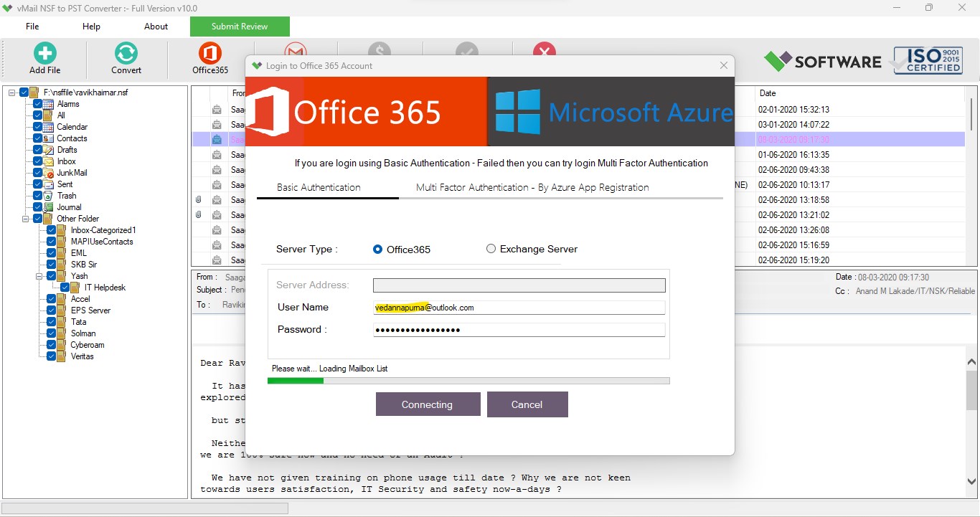Click the disabled Server Address field
Screen dimensions: 980x517
(x=519, y=285)
